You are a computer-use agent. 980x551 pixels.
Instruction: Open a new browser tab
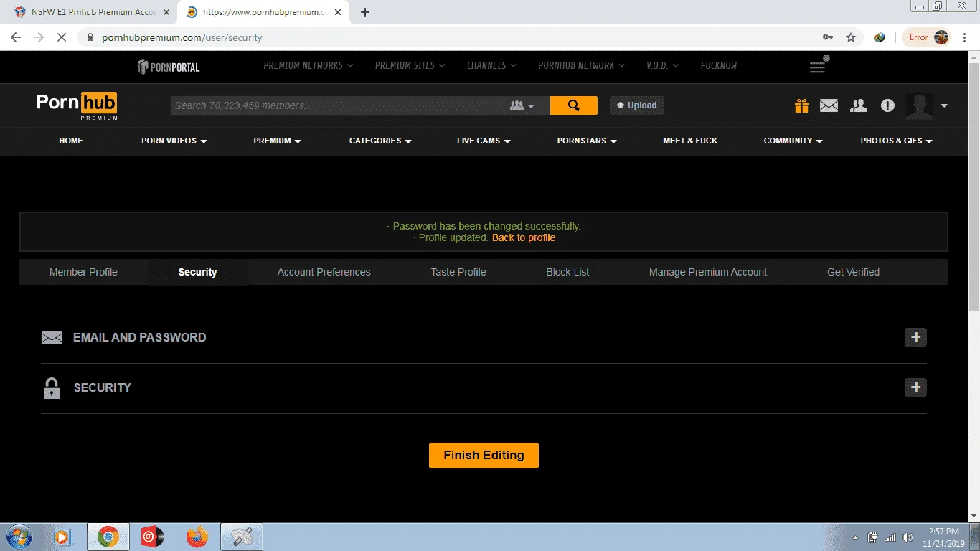(x=365, y=12)
